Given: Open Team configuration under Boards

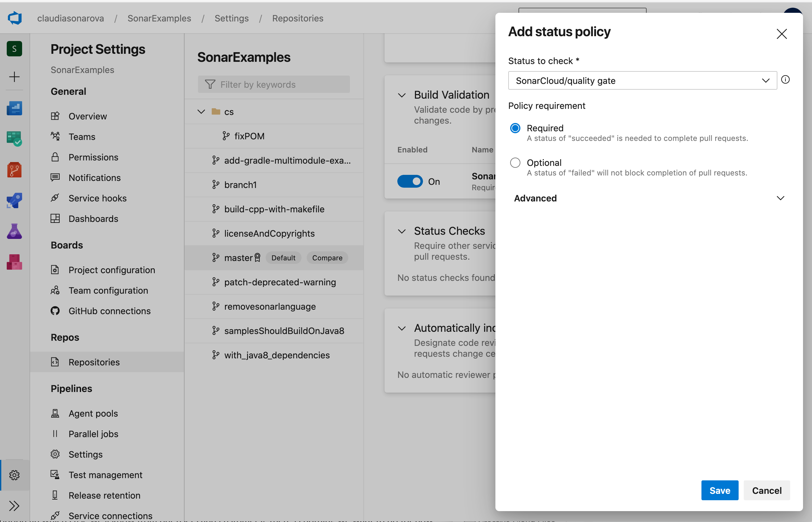Looking at the screenshot, I should click(108, 290).
